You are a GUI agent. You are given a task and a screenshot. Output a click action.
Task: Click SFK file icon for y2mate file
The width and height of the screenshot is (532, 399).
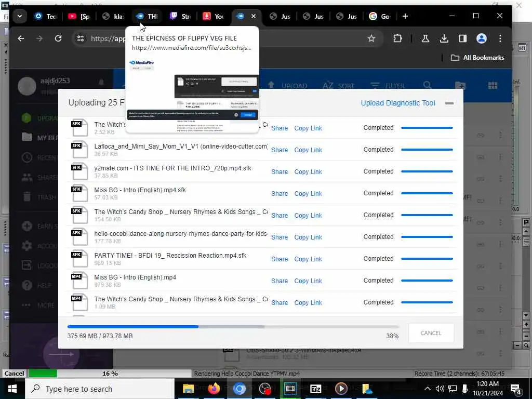point(79,171)
